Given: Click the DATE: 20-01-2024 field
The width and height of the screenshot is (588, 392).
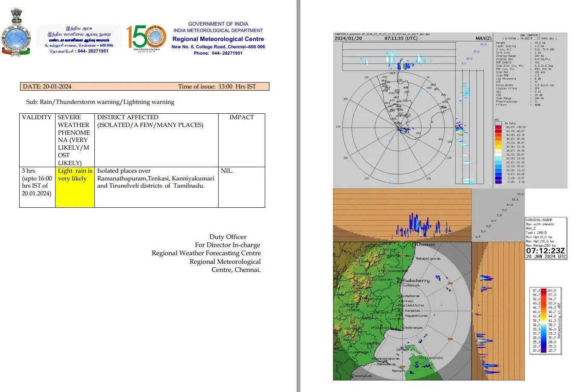Looking at the screenshot, I should pyautogui.click(x=47, y=86).
